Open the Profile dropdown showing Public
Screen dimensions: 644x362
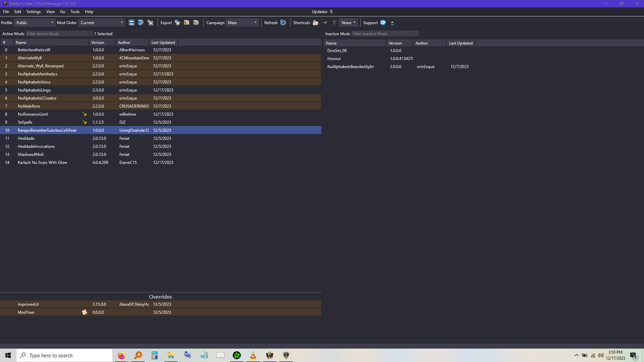coord(34,23)
